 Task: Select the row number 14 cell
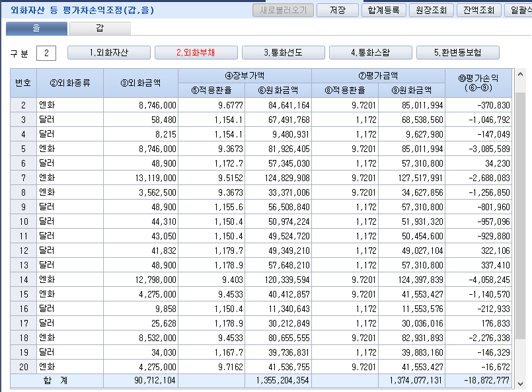(23, 280)
